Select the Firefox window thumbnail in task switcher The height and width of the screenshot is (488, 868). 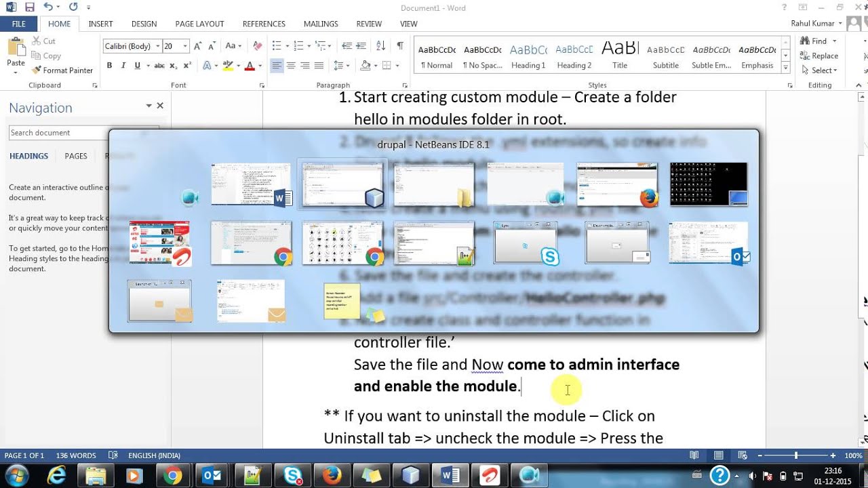pos(617,184)
